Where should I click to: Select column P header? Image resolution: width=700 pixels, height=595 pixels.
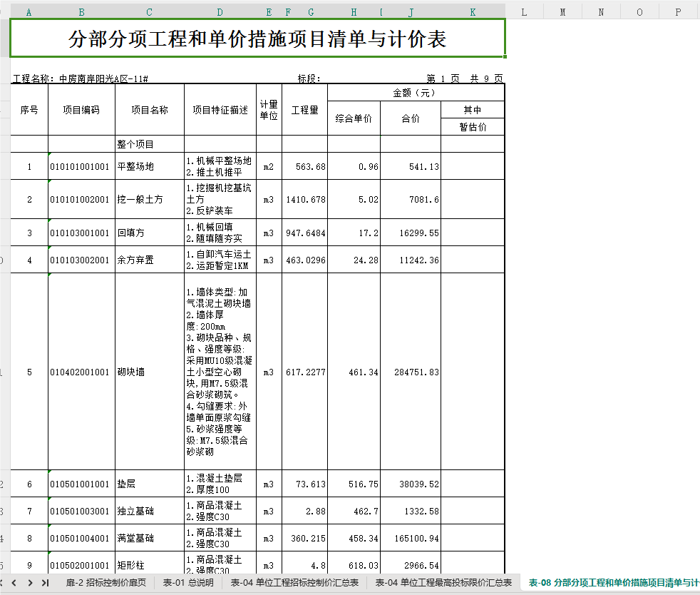(678, 13)
